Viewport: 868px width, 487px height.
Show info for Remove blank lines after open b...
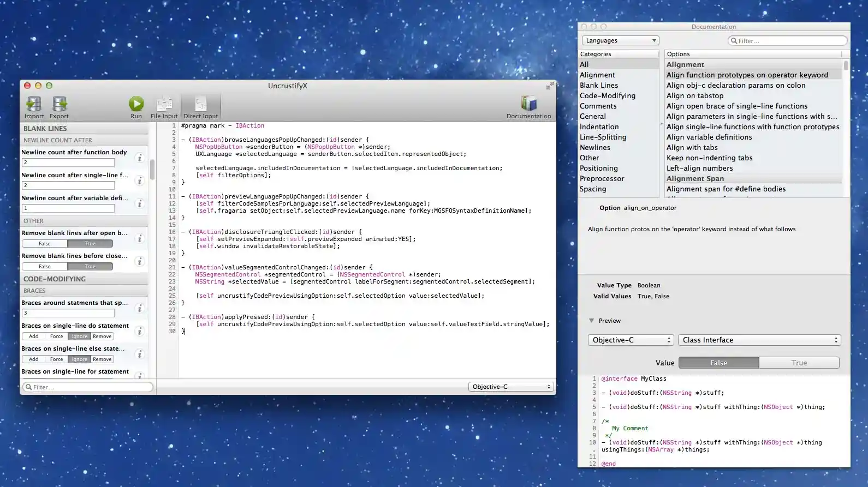140,238
